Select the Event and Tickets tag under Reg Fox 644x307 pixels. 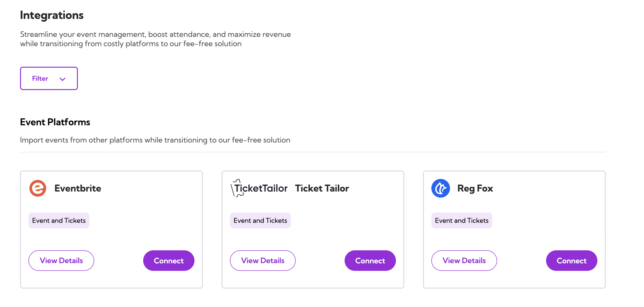click(x=461, y=220)
